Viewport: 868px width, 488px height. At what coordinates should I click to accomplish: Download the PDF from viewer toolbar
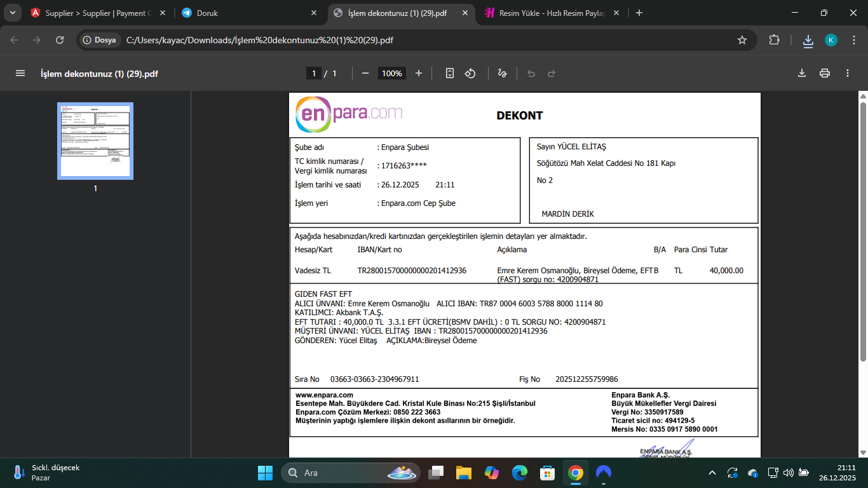click(x=802, y=73)
